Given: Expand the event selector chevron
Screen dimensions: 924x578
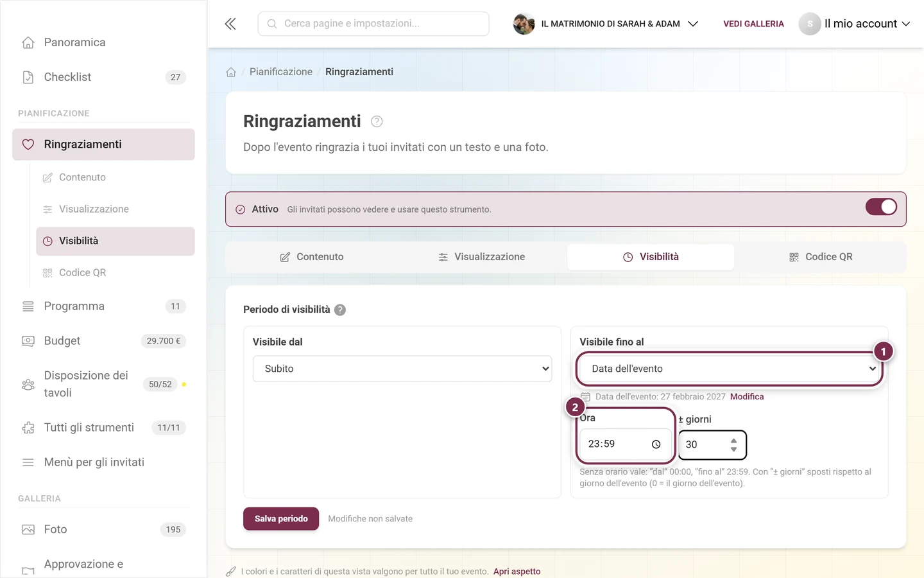Looking at the screenshot, I should (x=693, y=24).
